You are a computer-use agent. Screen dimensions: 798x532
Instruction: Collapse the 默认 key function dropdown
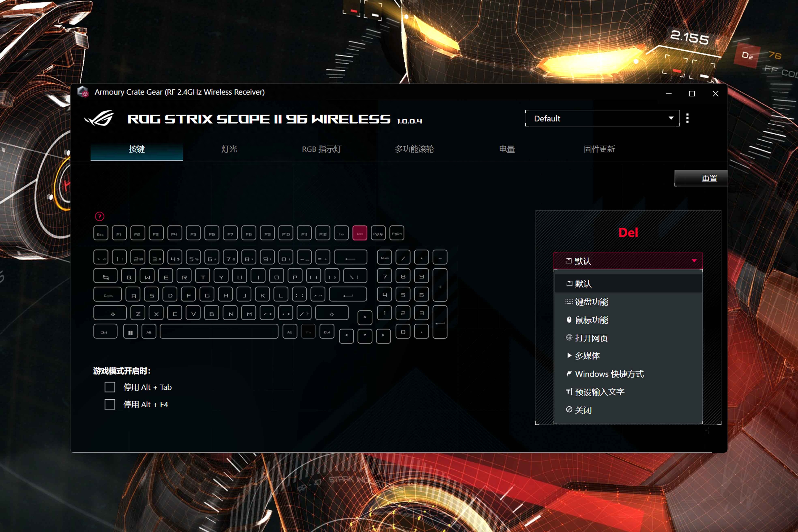coord(628,261)
